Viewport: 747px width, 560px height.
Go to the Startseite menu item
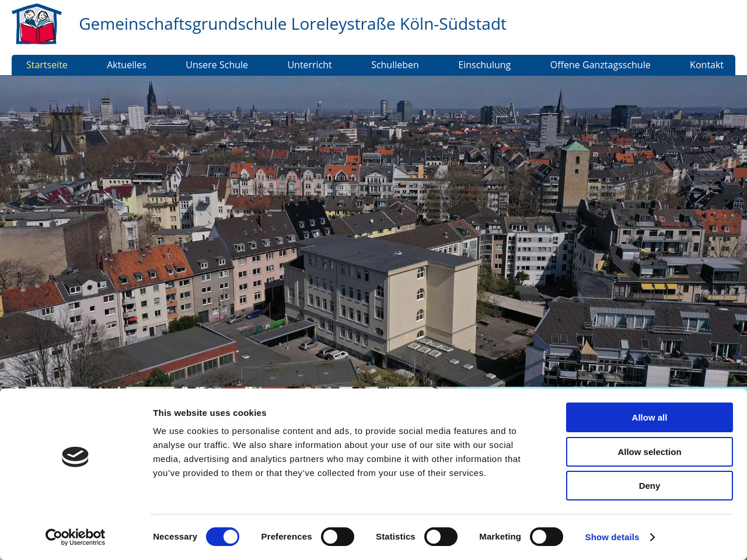47,65
